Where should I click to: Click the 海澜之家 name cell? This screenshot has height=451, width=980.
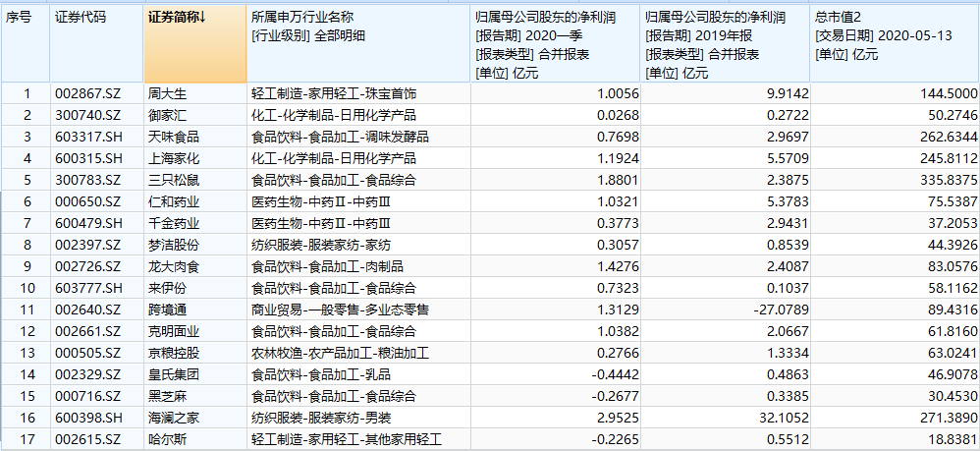(x=195, y=418)
